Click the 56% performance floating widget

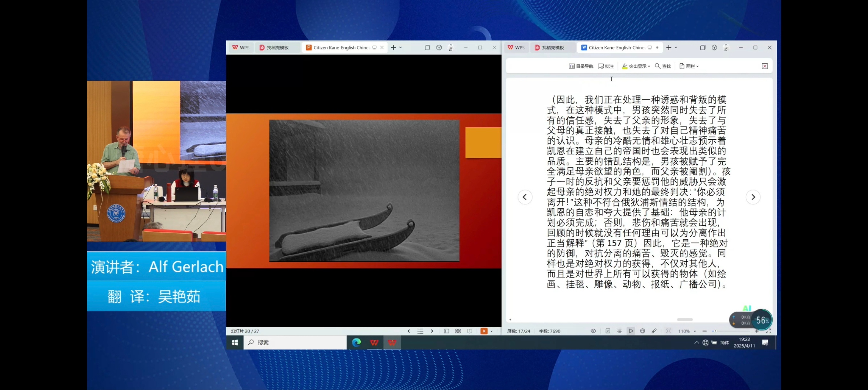pyautogui.click(x=762, y=320)
